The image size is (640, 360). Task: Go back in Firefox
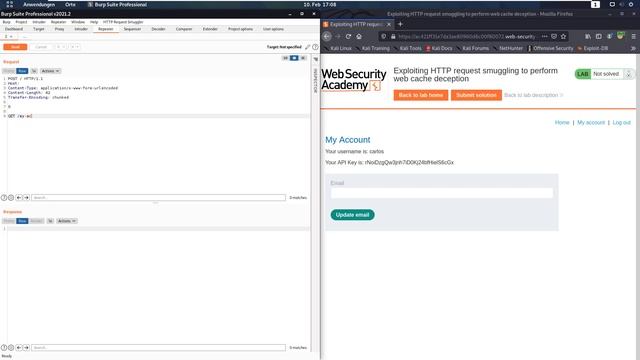click(x=327, y=36)
